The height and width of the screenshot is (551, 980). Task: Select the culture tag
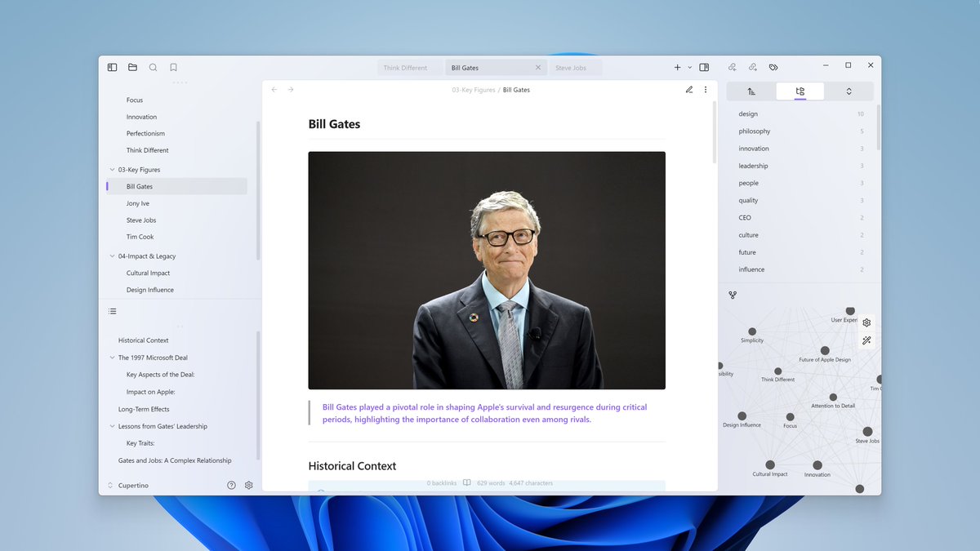tap(749, 235)
